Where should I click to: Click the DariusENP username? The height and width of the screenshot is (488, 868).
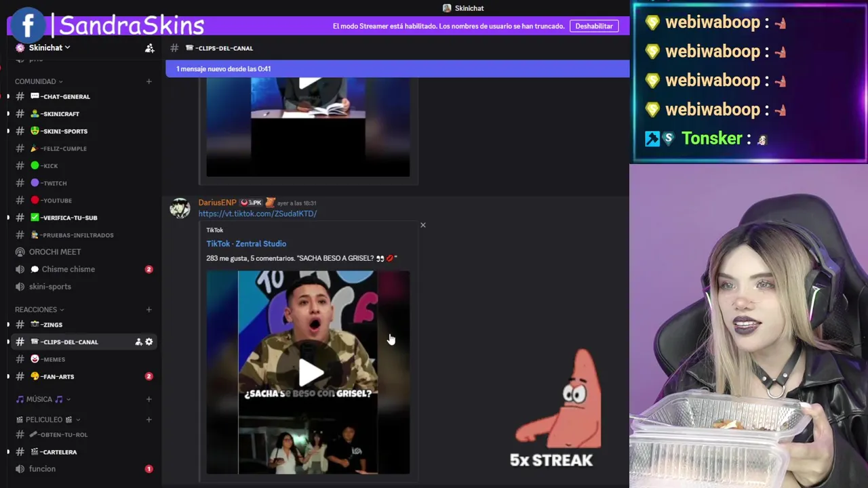(x=217, y=203)
